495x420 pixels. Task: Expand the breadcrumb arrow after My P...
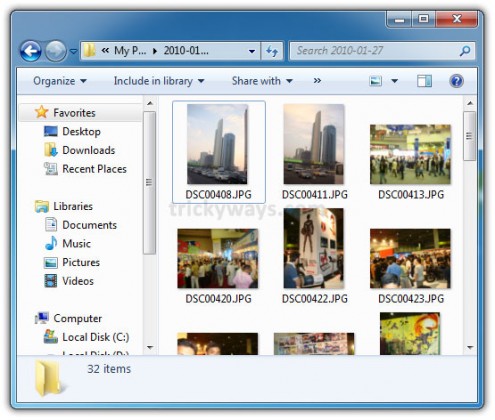point(155,51)
